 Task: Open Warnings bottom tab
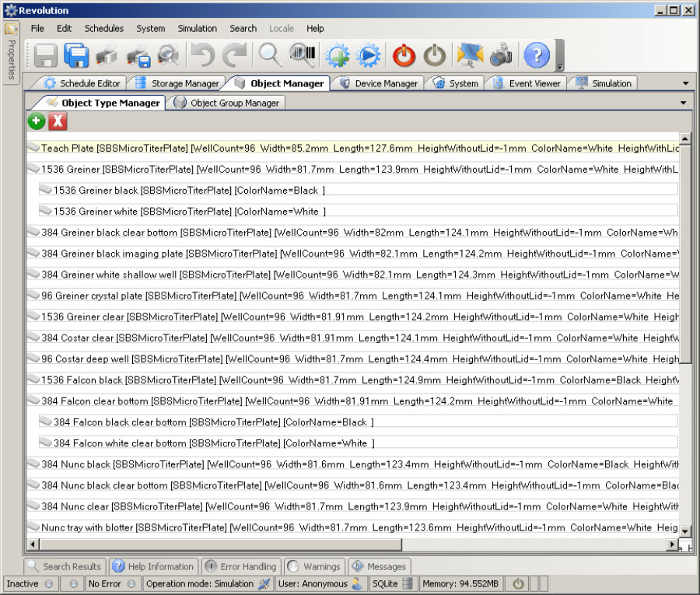click(x=314, y=566)
